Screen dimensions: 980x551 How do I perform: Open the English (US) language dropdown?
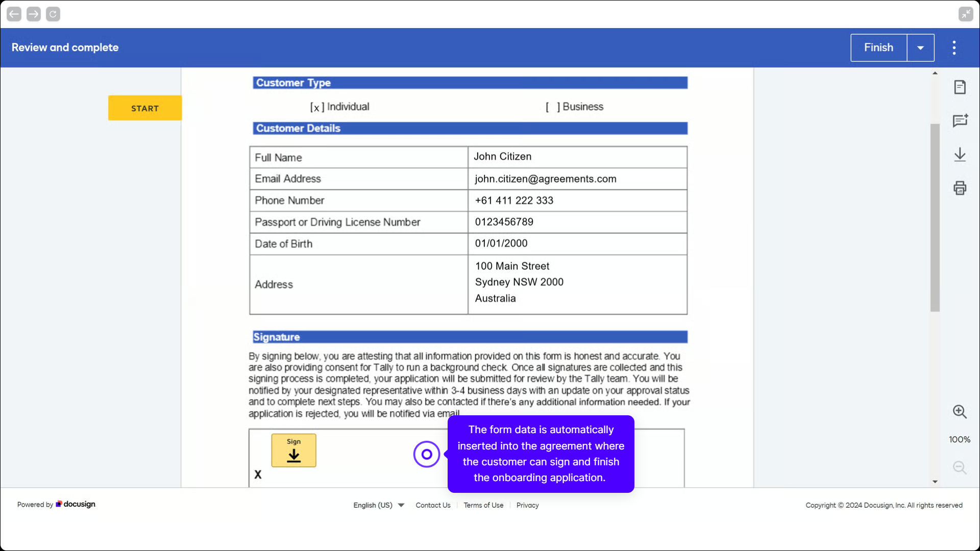379,505
